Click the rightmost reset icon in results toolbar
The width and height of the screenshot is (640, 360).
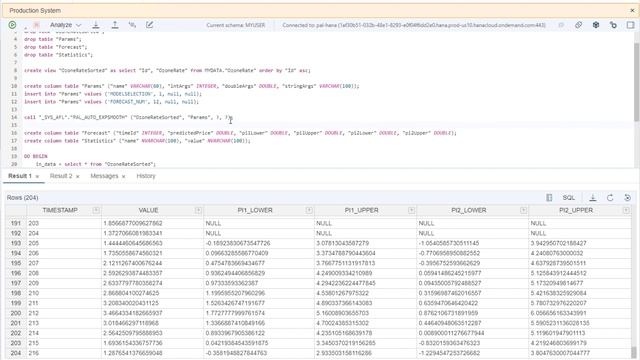coord(627,198)
